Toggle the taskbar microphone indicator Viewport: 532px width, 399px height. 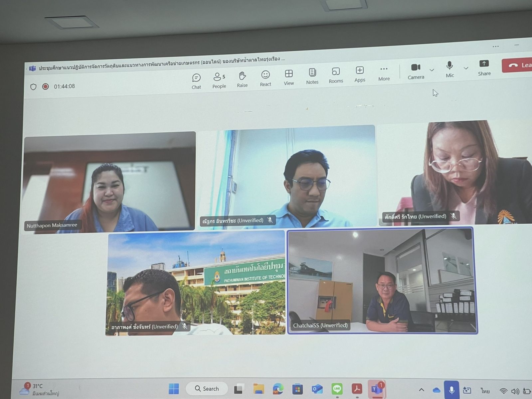[451, 390]
